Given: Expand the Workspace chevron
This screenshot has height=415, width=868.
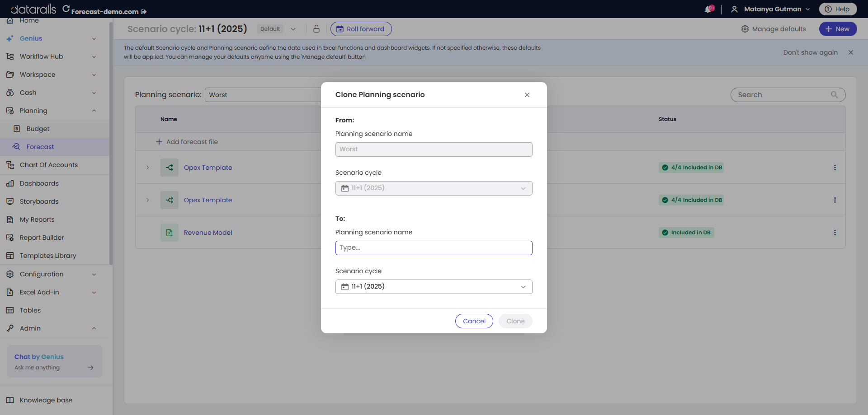Looking at the screenshot, I should [x=94, y=75].
